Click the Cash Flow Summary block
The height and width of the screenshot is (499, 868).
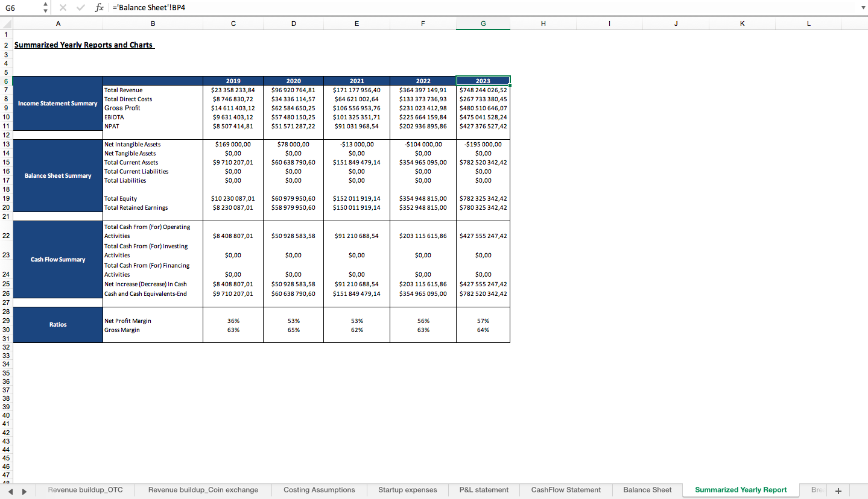point(58,259)
